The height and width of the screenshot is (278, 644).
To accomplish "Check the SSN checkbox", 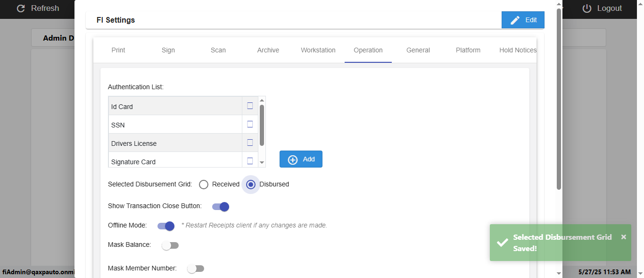I will click(x=250, y=124).
